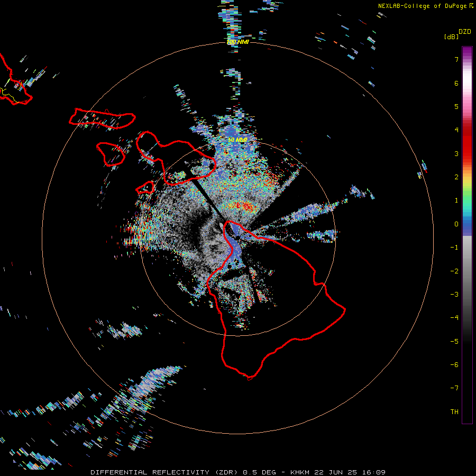
Task: Click the 5 value on the color scale
Action: 456,106
